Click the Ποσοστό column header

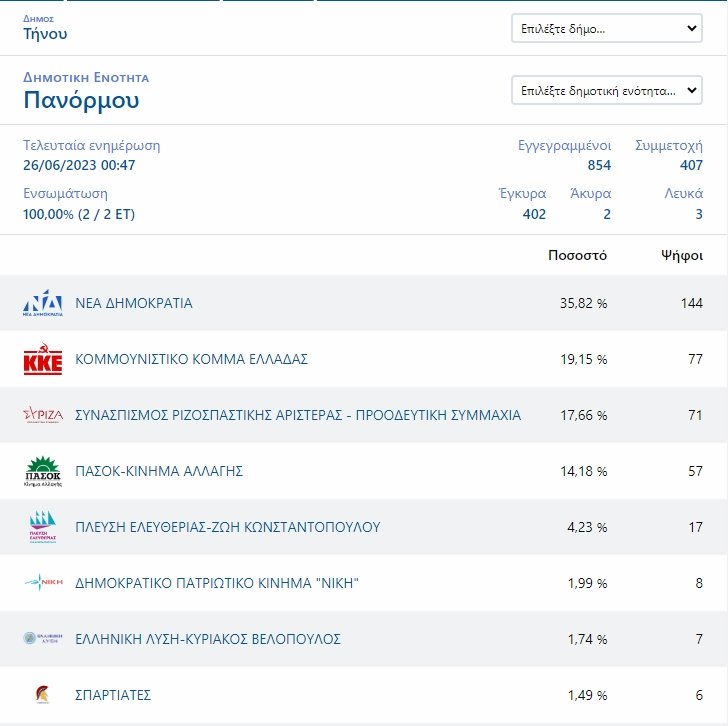pos(577,255)
